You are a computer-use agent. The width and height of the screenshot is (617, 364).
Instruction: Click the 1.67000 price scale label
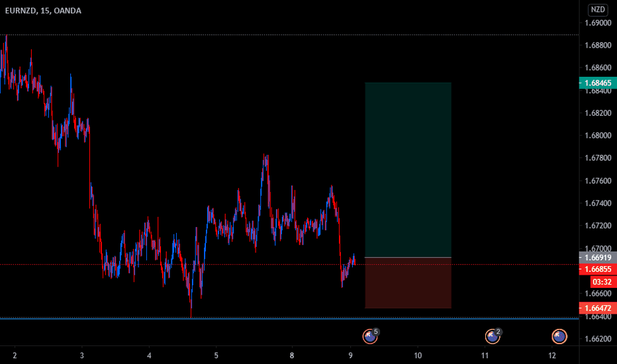pyautogui.click(x=598, y=248)
